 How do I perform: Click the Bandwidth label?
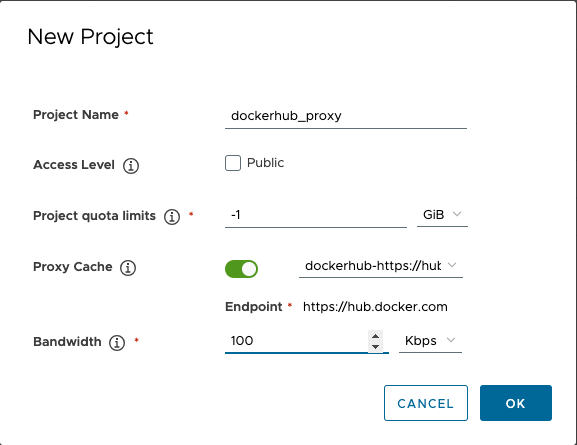pos(67,342)
